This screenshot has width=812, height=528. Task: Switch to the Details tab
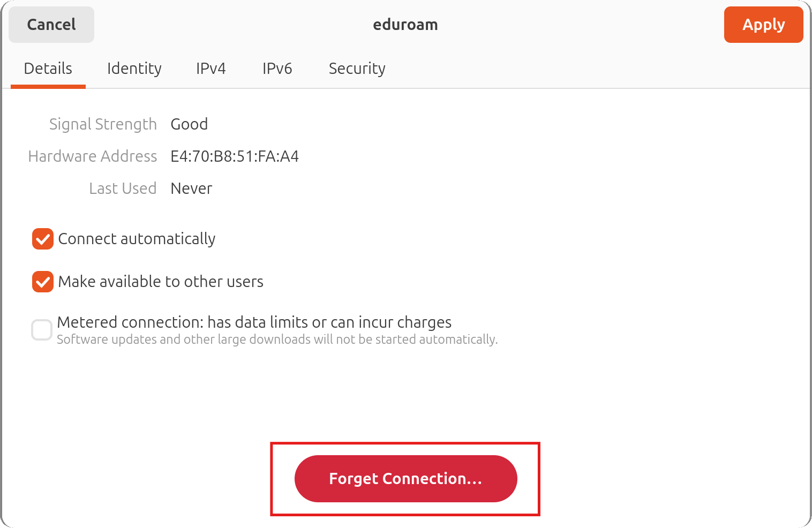click(x=48, y=69)
